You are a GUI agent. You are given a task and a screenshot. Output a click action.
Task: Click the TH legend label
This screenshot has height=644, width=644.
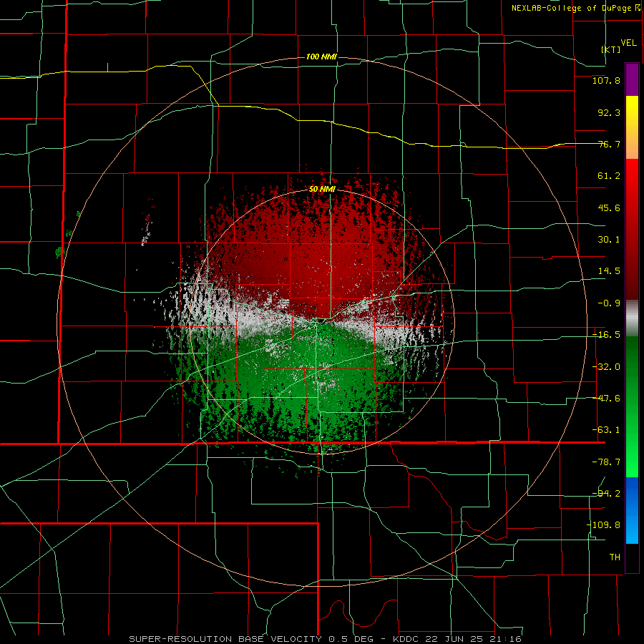pos(615,557)
